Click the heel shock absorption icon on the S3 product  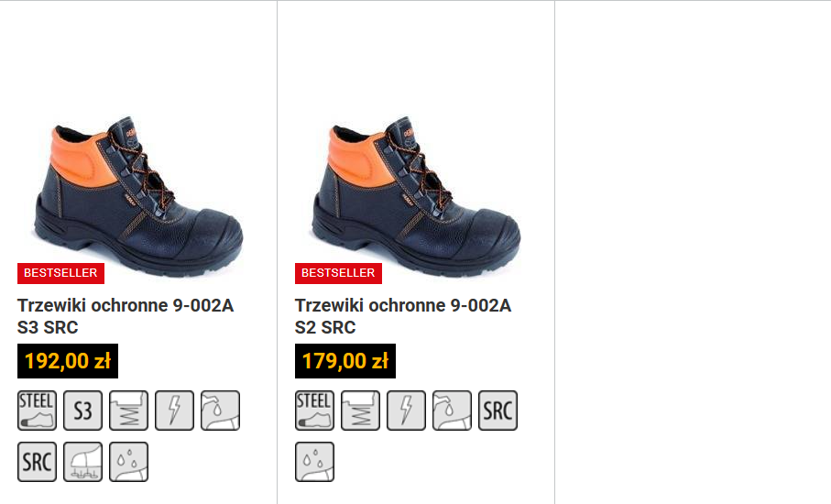coord(129,411)
